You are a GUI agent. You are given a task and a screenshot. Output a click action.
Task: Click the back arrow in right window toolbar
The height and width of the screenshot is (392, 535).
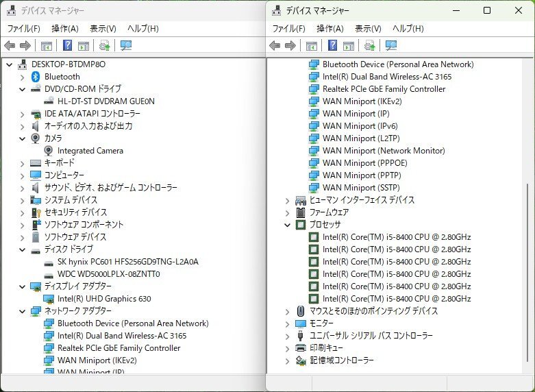pos(275,45)
